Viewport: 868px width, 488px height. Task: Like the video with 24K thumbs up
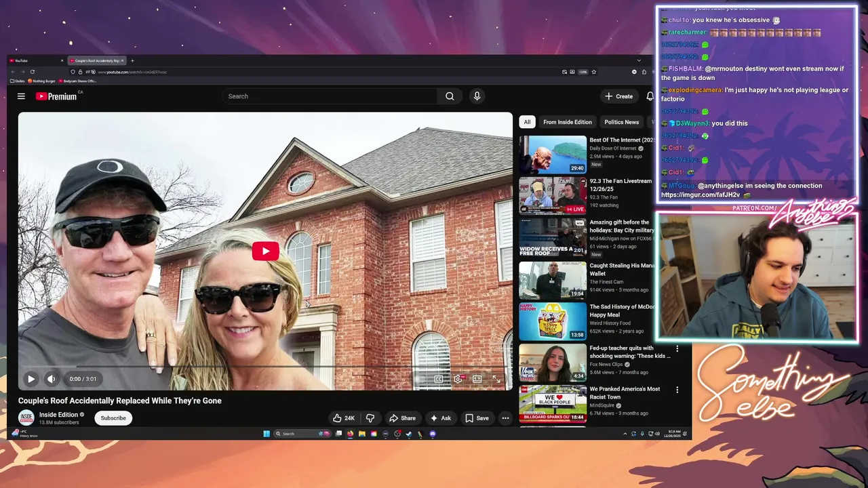tap(344, 418)
